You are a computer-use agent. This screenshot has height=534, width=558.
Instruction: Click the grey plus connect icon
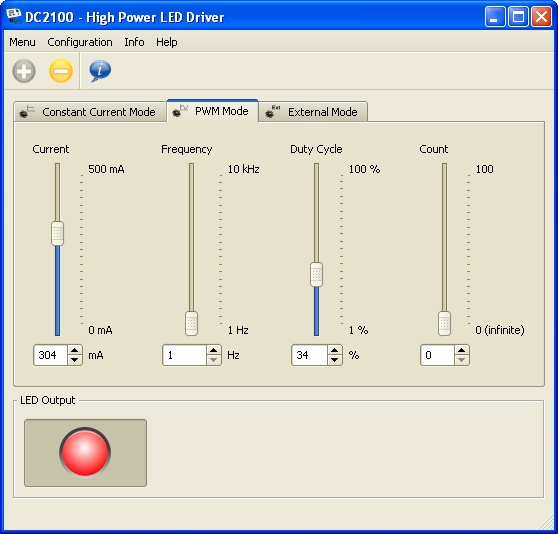[x=24, y=71]
